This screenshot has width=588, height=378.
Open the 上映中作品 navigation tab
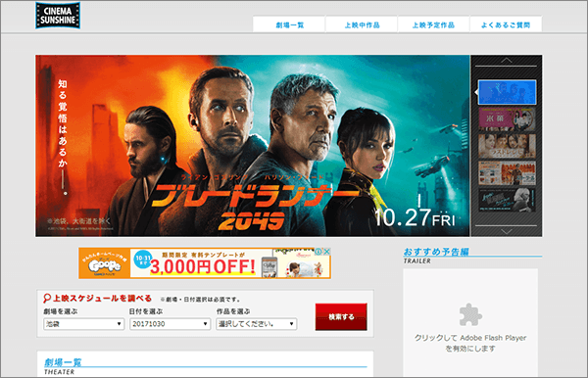coord(362,24)
